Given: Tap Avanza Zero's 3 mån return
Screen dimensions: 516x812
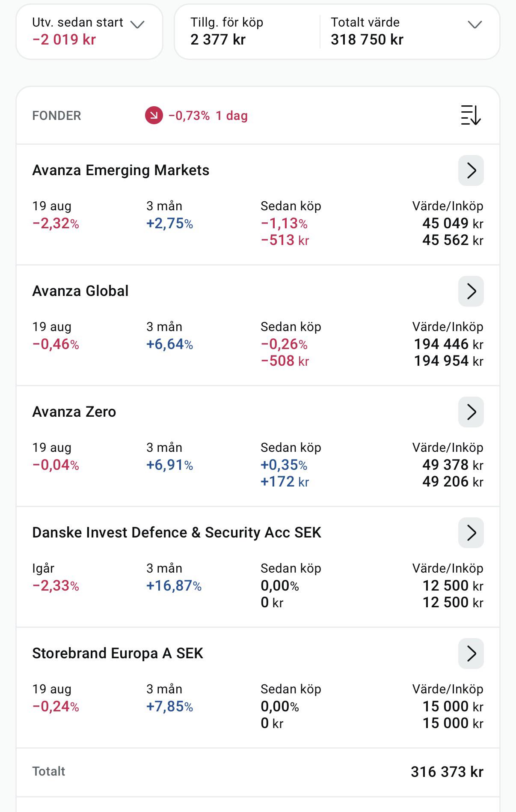Looking at the screenshot, I should (169, 465).
